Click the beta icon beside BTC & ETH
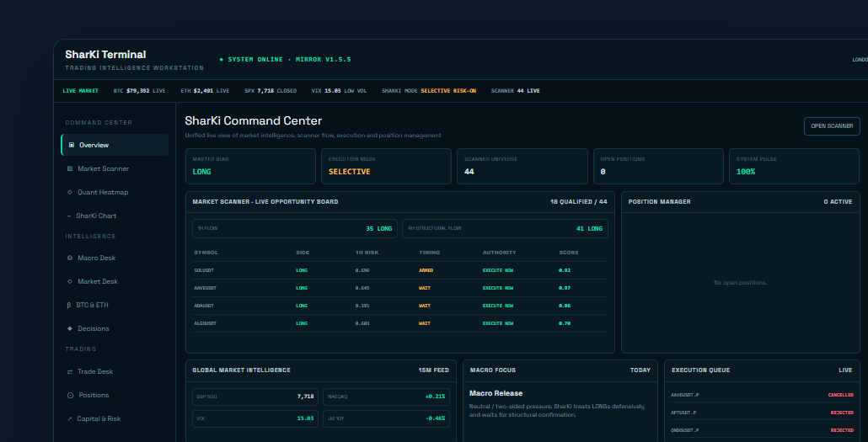This screenshot has height=442, width=868. click(69, 305)
